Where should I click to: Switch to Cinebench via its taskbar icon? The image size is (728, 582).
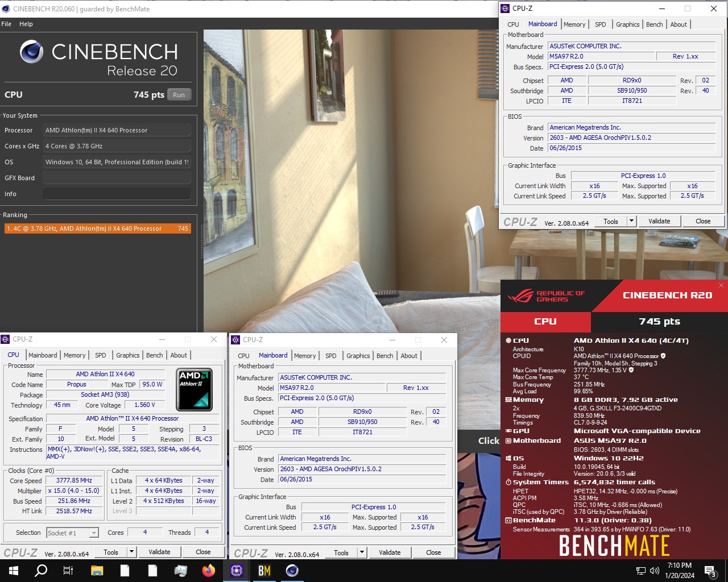point(292,570)
